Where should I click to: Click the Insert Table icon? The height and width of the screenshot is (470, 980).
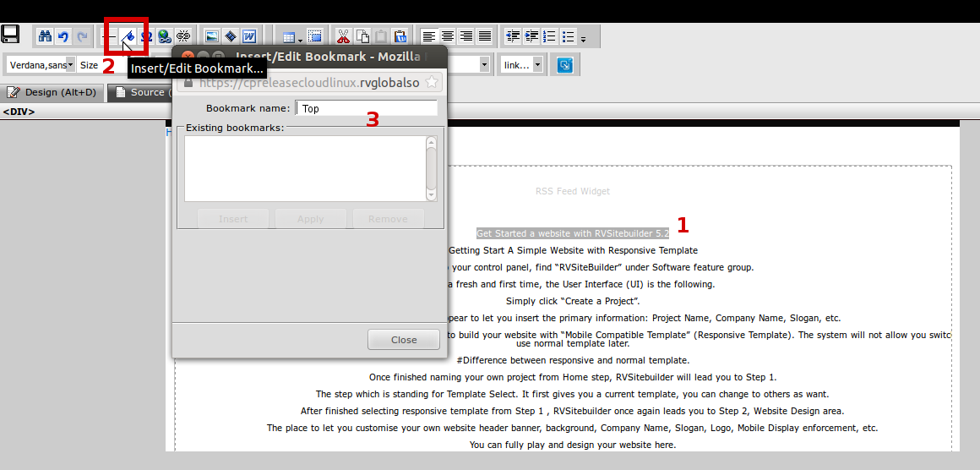[290, 36]
